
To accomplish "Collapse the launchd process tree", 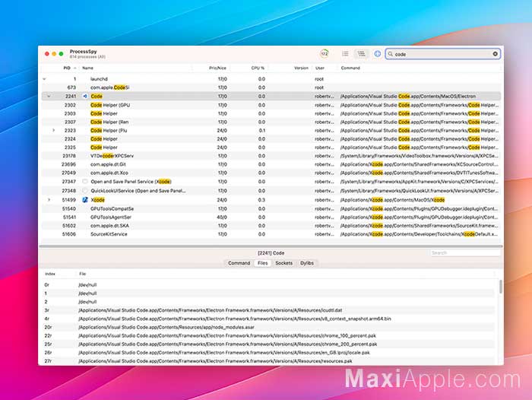I will [44, 79].
